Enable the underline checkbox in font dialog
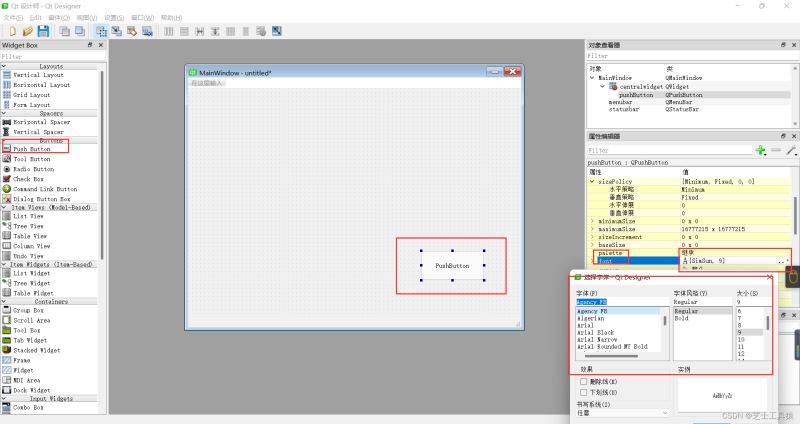This screenshot has height=424, width=800. [x=583, y=392]
